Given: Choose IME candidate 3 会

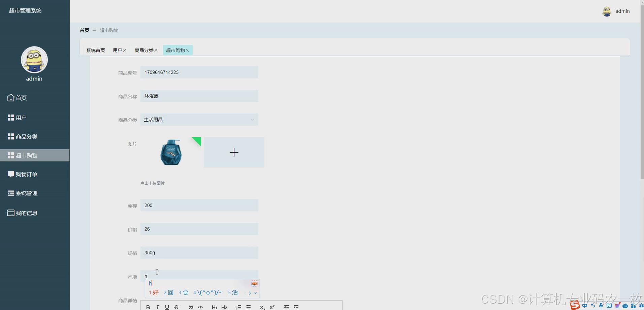Looking at the screenshot, I should click(x=184, y=292).
